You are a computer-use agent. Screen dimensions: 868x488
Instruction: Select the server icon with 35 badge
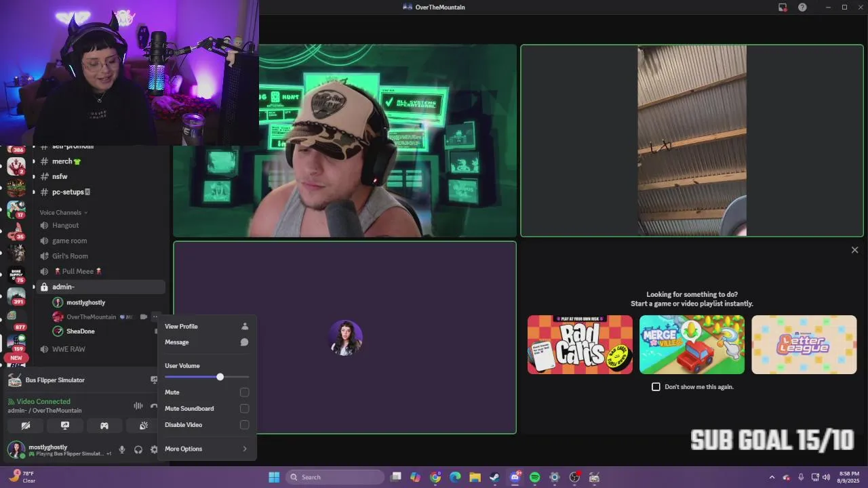point(16,230)
